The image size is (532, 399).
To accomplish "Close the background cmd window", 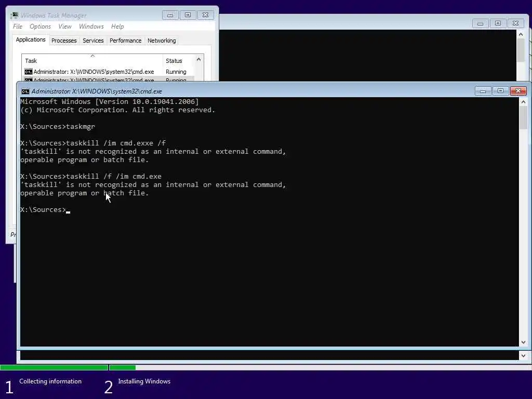I will [515, 23].
